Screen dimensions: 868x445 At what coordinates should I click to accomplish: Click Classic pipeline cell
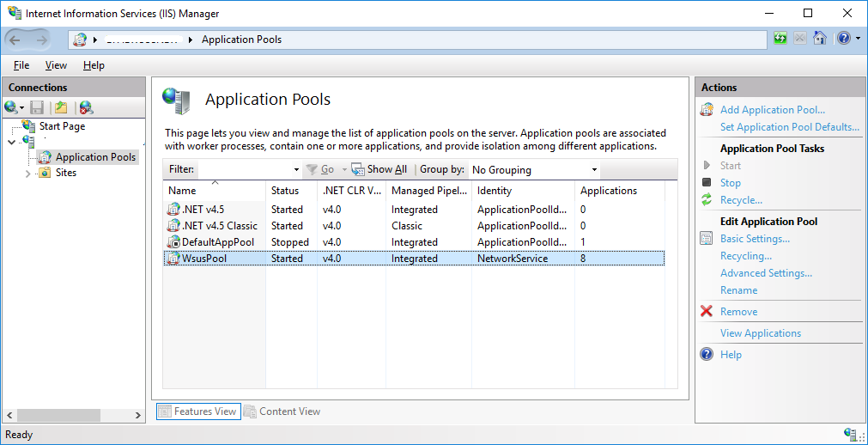click(x=407, y=226)
